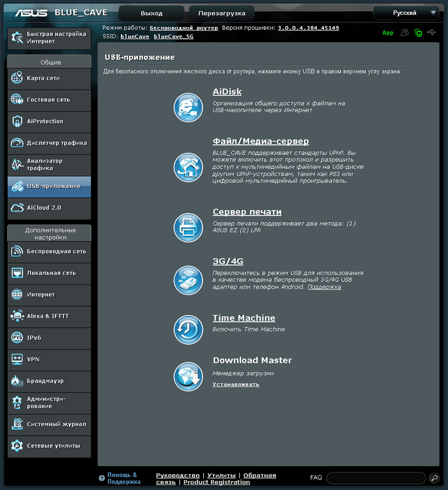The image size is (448, 490).
Task: Open the Product Registration footer link
Action: coord(217,482)
